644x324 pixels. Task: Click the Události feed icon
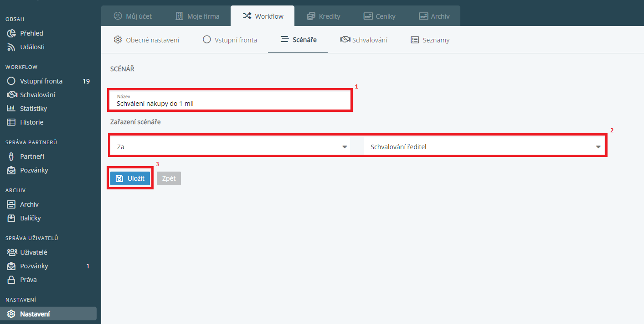pyautogui.click(x=11, y=47)
